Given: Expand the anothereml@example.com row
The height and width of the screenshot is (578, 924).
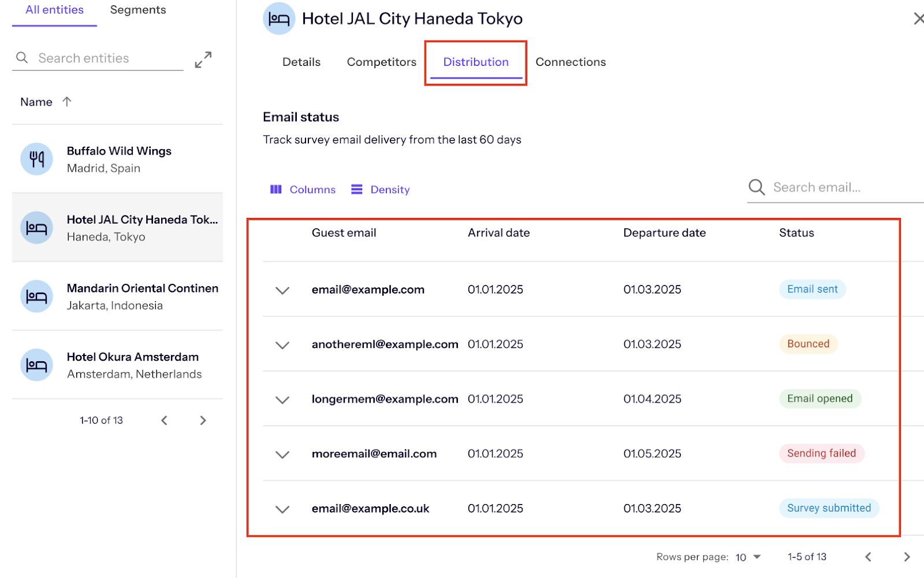Looking at the screenshot, I should 282,345.
